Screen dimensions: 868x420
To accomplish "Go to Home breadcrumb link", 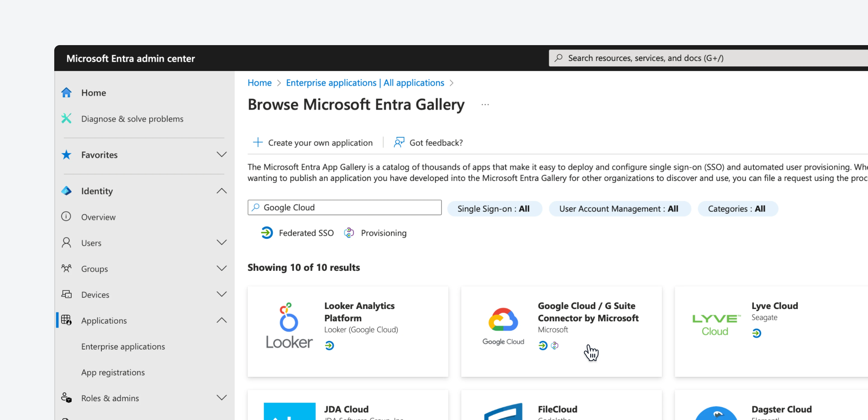I will coord(259,83).
